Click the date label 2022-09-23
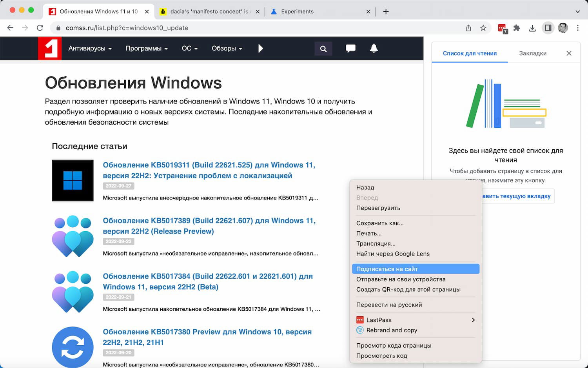The width and height of the screenshot is (588, 368). point(118,241)
